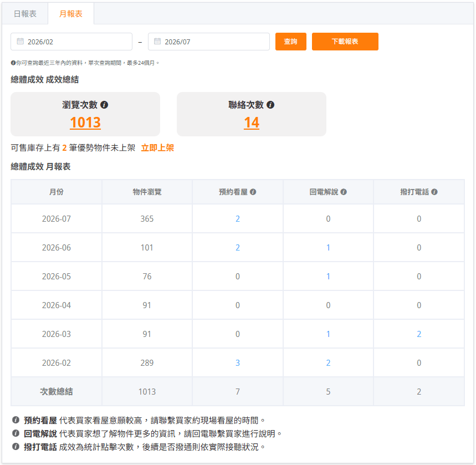The image size is (476, 465).
Task: Open 回電解說 count for 2026-06
Action: 328,248
